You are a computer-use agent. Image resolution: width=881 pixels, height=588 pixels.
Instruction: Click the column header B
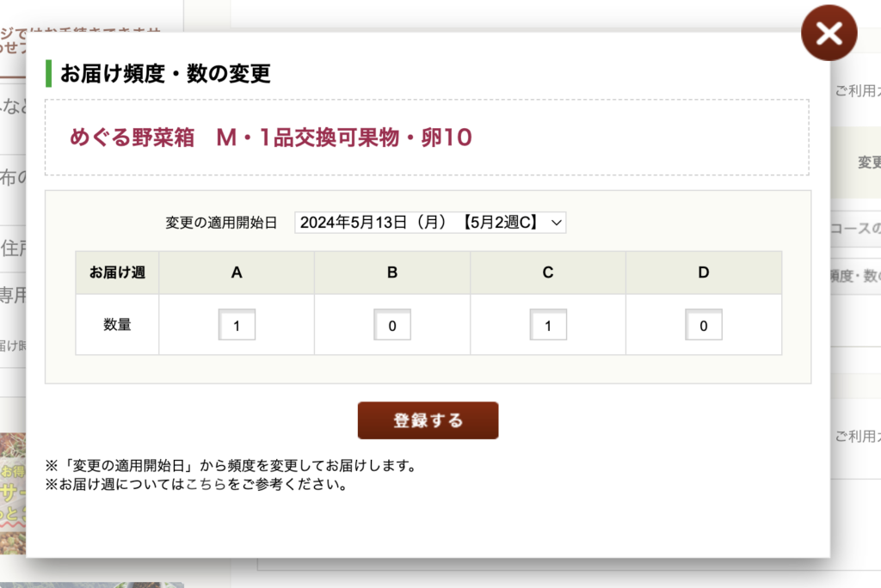click(x=392, y=273)
